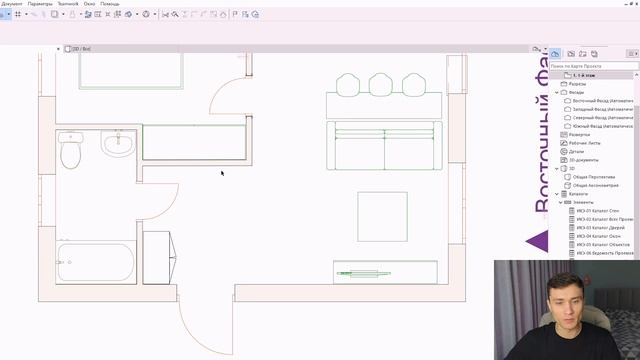The height and width of the screenshot is (360, 640).
Task: Collapse the 3D folder in the navigator
Action: 557,169
